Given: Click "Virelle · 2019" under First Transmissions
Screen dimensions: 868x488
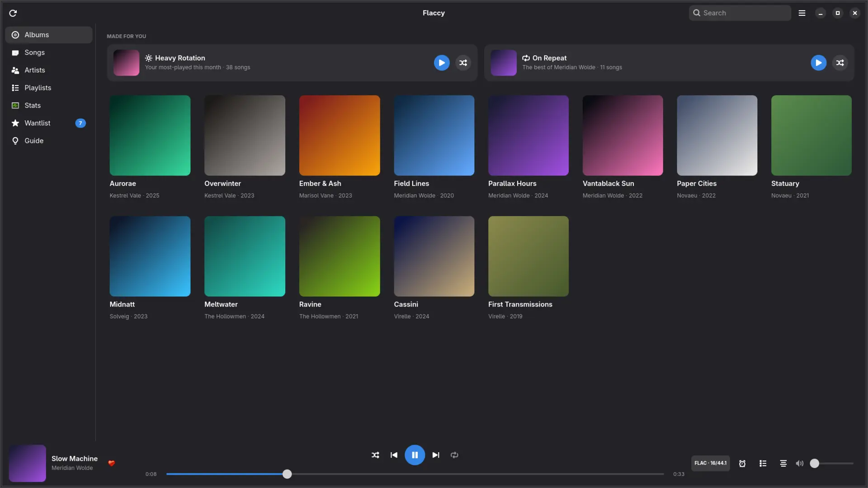Looking at the screenshot, I should click(505, 316).
